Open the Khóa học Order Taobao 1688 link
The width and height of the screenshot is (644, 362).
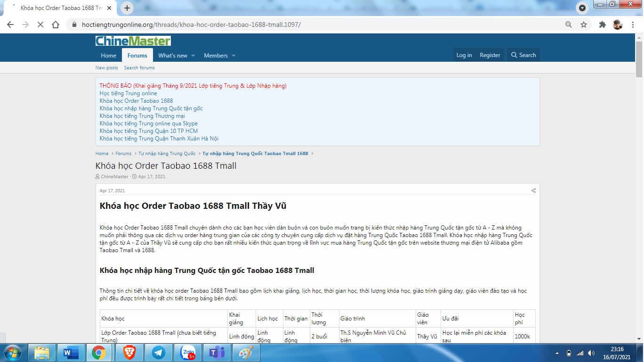[137, 101]
